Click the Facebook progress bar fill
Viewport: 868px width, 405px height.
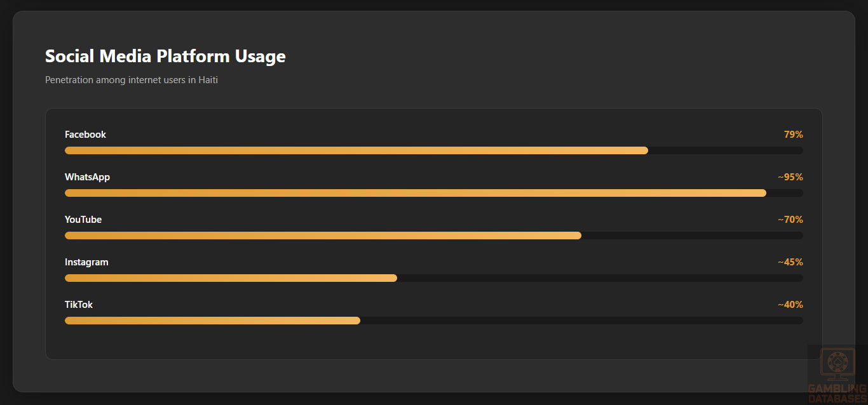click(x=356, y=150)
